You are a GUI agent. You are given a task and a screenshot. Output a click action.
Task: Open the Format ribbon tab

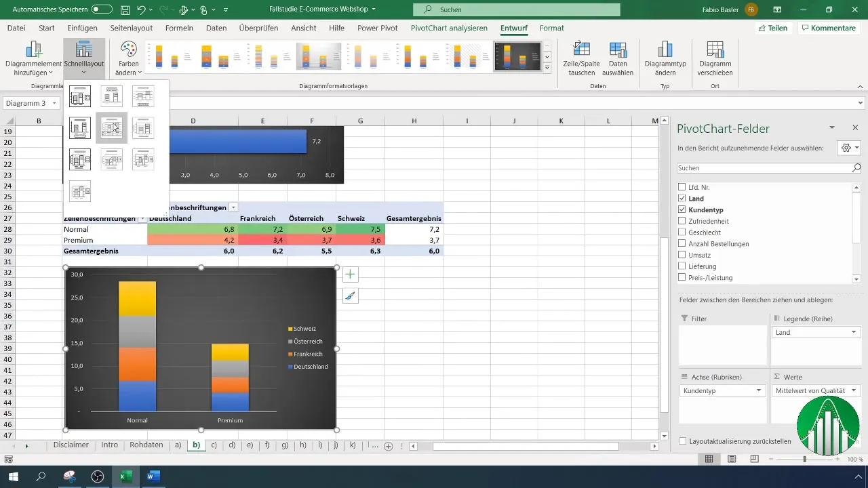coord(552,28)
